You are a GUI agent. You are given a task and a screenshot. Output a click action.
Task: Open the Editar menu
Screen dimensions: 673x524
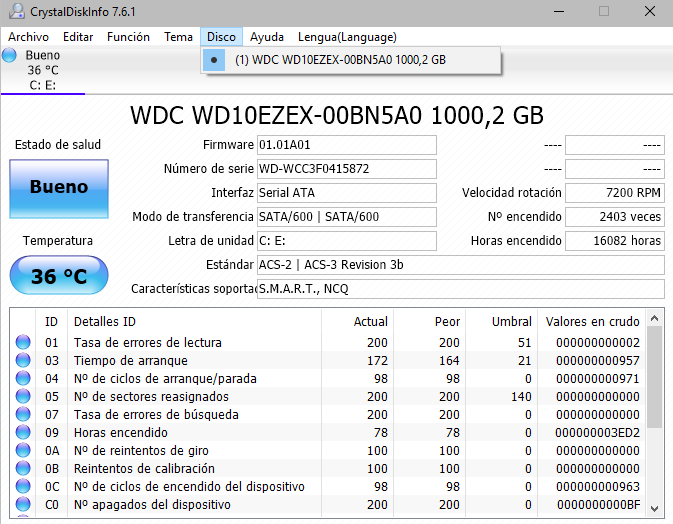pos(78,37)
